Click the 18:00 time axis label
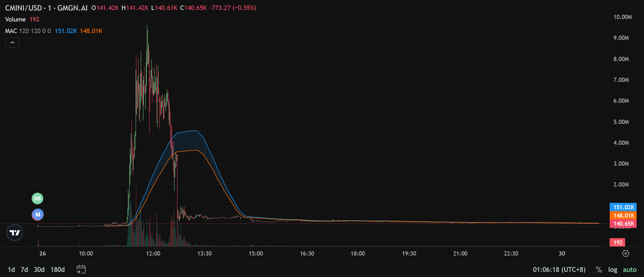 tap(358, 253)
